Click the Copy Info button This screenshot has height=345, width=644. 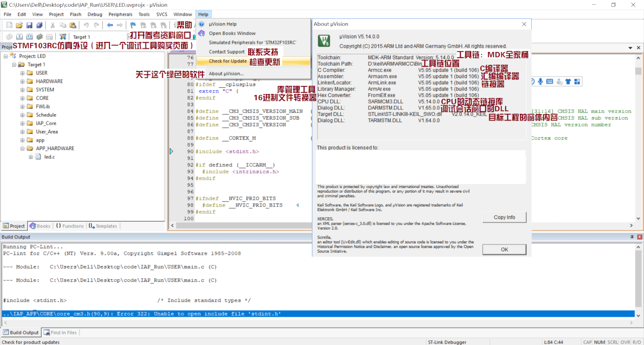point(504,217)
